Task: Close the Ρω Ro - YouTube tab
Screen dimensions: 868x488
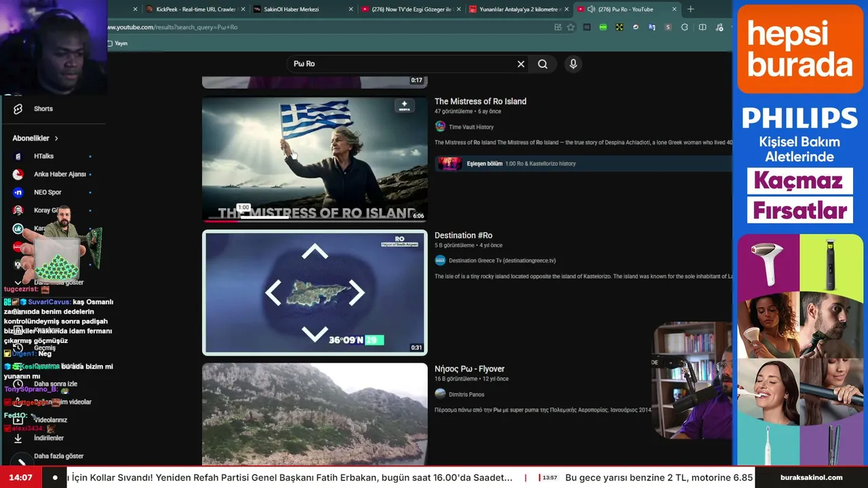Action: (x=674, y=9)
